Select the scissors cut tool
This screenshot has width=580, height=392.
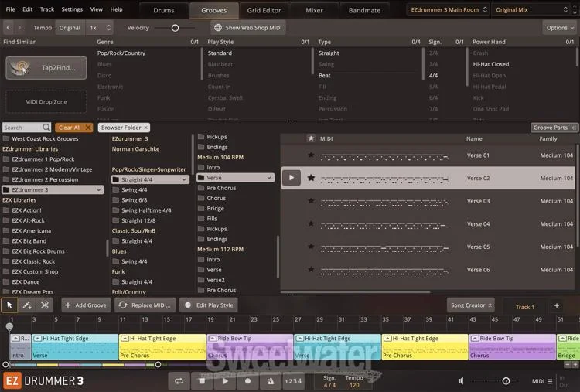pos(44,305)
